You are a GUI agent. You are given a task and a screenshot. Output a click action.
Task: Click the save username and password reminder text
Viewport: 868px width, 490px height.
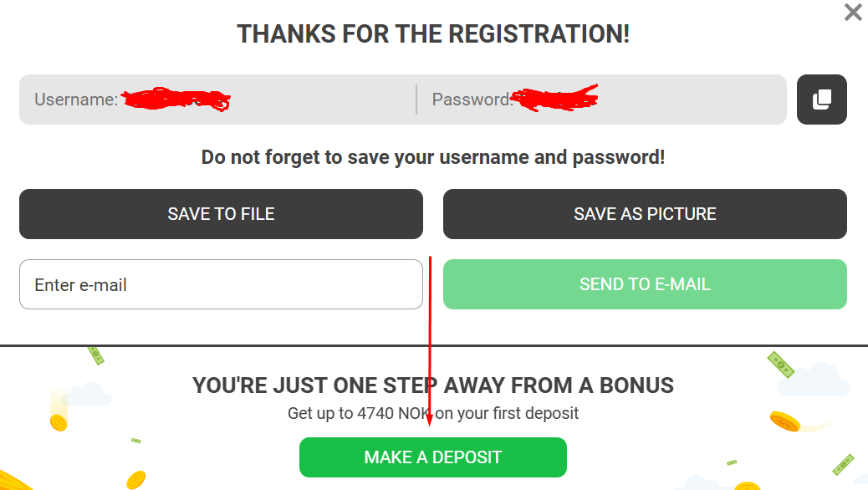[433, 157]
